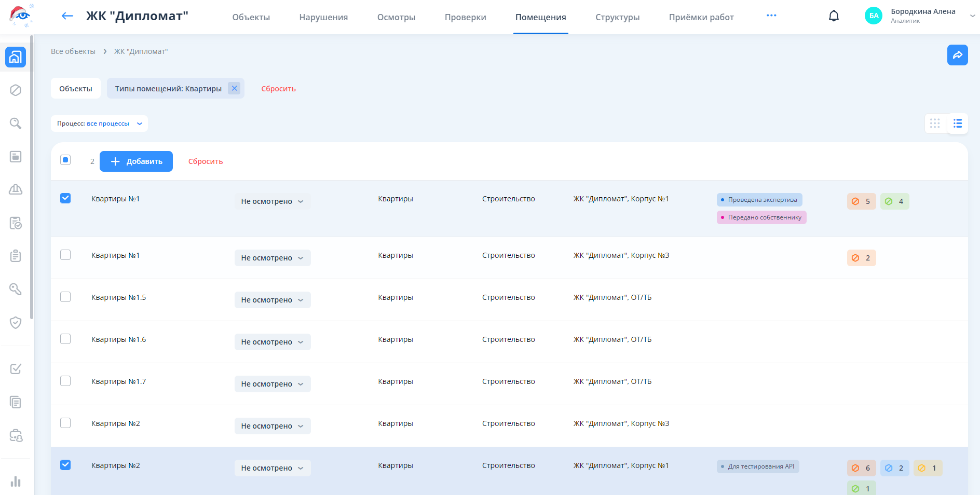Open the search magnifier in sidebar
Viewport: 980px width, 495px height.
(16, 123)
